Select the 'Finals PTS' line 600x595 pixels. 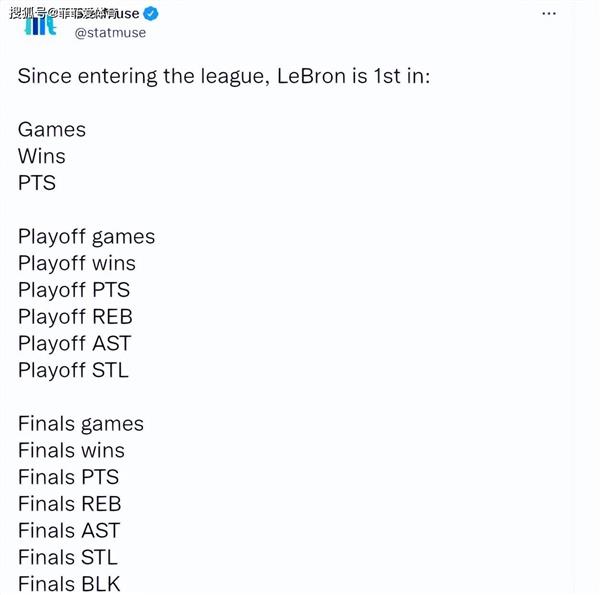pos(68,477)
